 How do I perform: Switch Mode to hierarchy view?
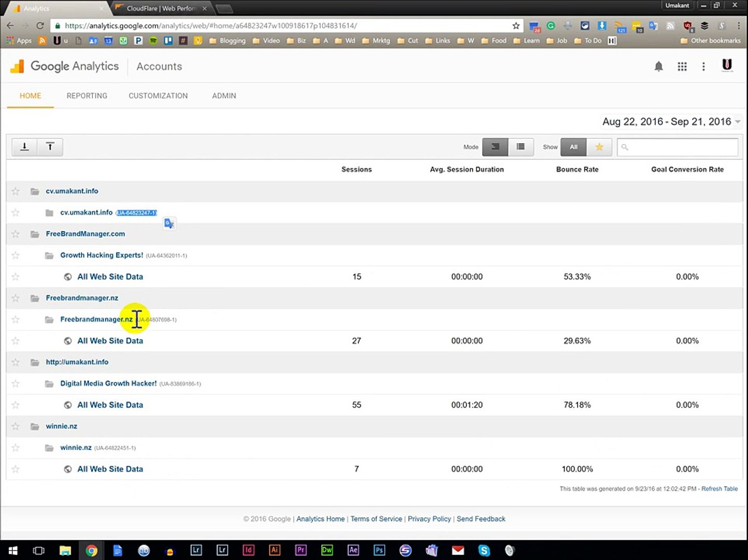click(x=495, y=147)
